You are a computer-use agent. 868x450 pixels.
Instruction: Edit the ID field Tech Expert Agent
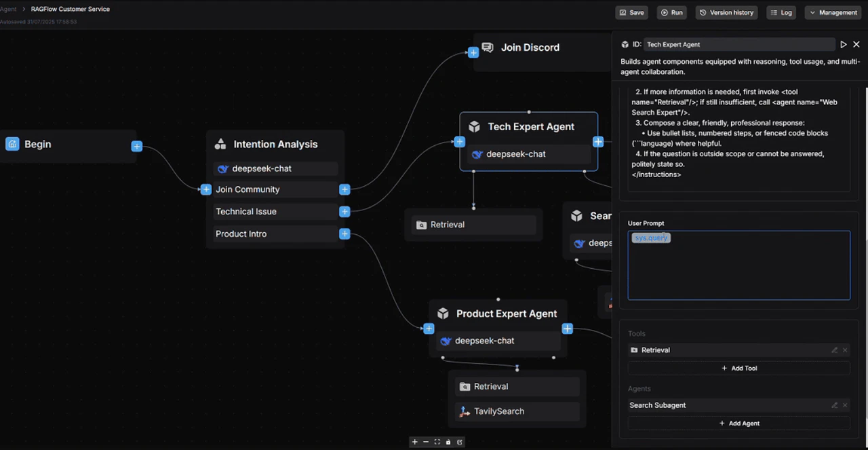pos(739,44)
